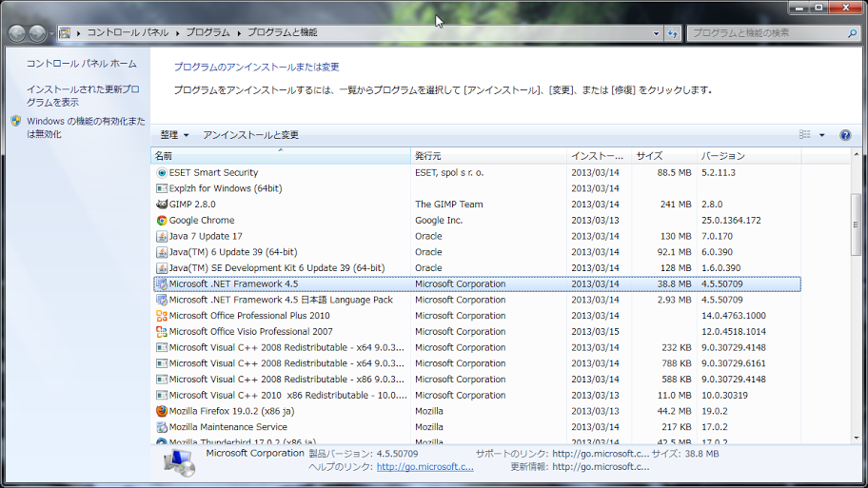Screen dimensions: 868x488
Task: Click プログラムと機能 in the breadcrumb
Action: (x=283, y=32)
